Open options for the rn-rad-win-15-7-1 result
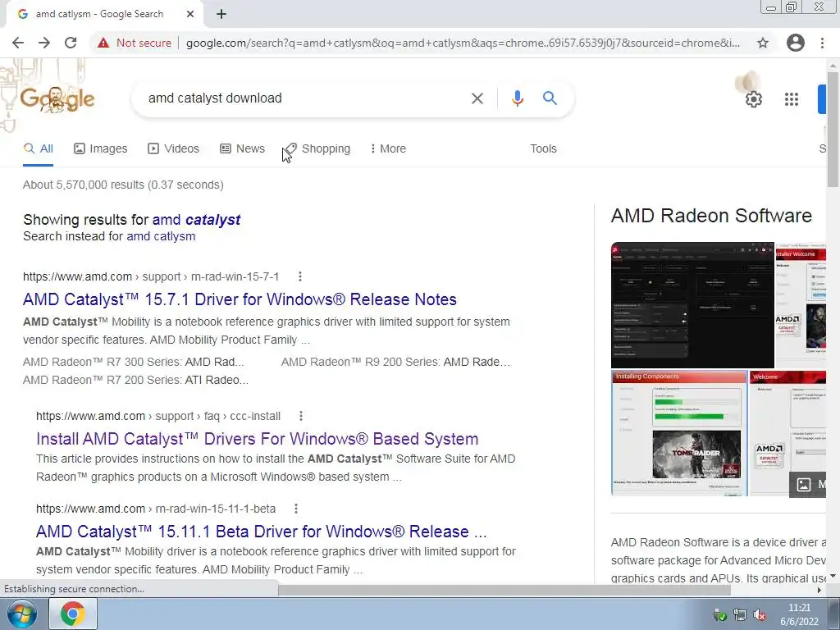 tap(300, 276)
